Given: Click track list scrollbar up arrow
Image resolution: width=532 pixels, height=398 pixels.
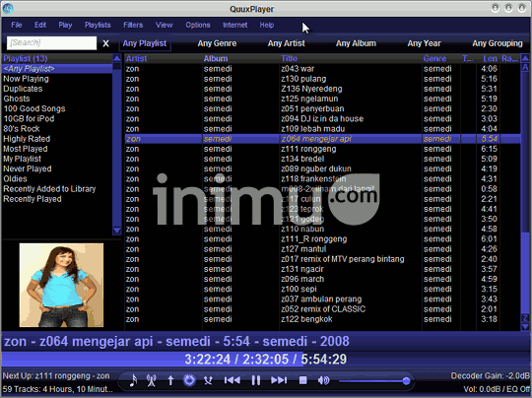Looking at the screenshot, I should tap(525, 58).
